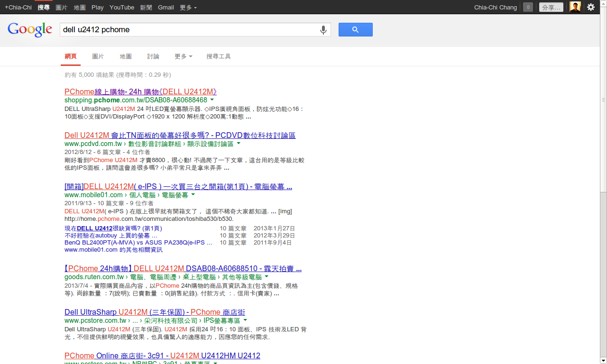The width and height of the screenshot is (607, 364).
Task: Click date text 2013年1月27日
Action: point(275,228)
